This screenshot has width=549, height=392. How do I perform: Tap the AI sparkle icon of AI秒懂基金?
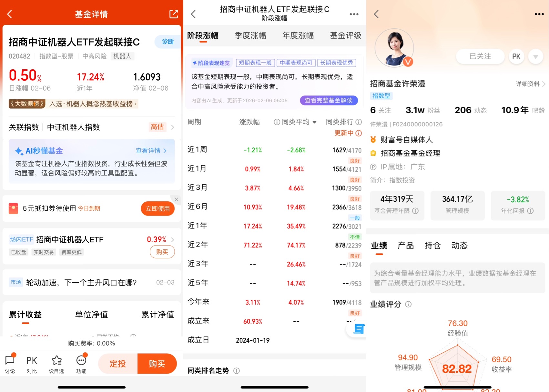19,151
